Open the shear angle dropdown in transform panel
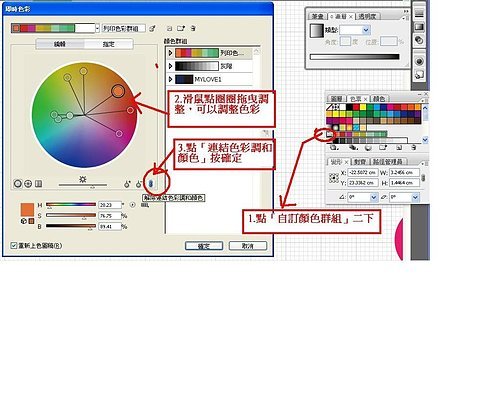This screenshot has height=400, width=500. 415,197
